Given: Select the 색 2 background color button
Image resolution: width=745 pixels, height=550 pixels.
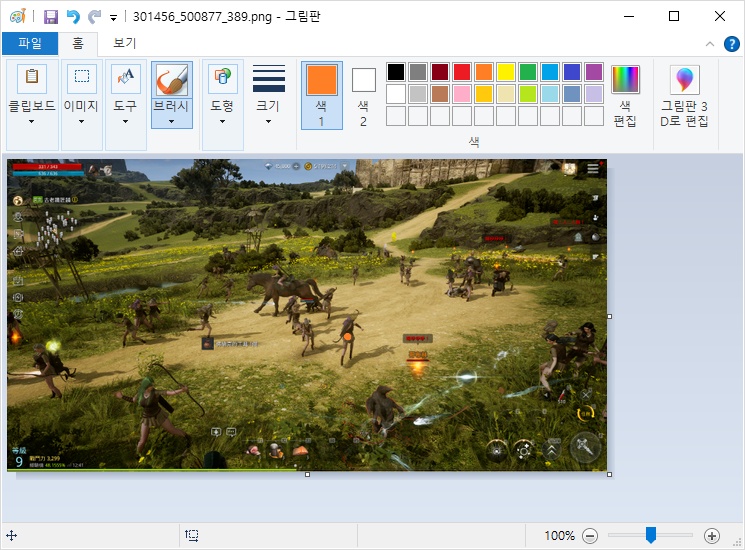Looking at the screenshot, I should pos(363,95).
